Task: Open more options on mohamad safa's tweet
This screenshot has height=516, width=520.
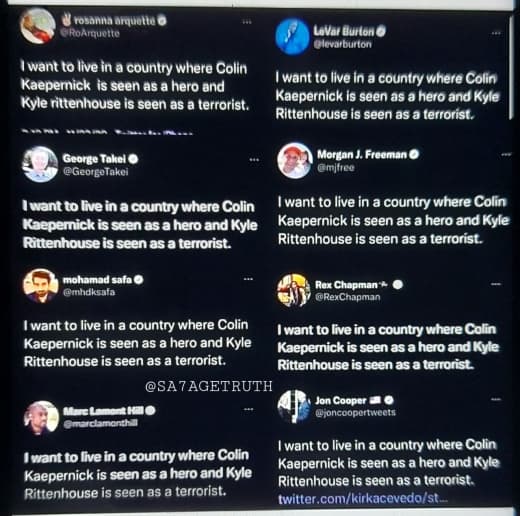Action: [248, 279]
